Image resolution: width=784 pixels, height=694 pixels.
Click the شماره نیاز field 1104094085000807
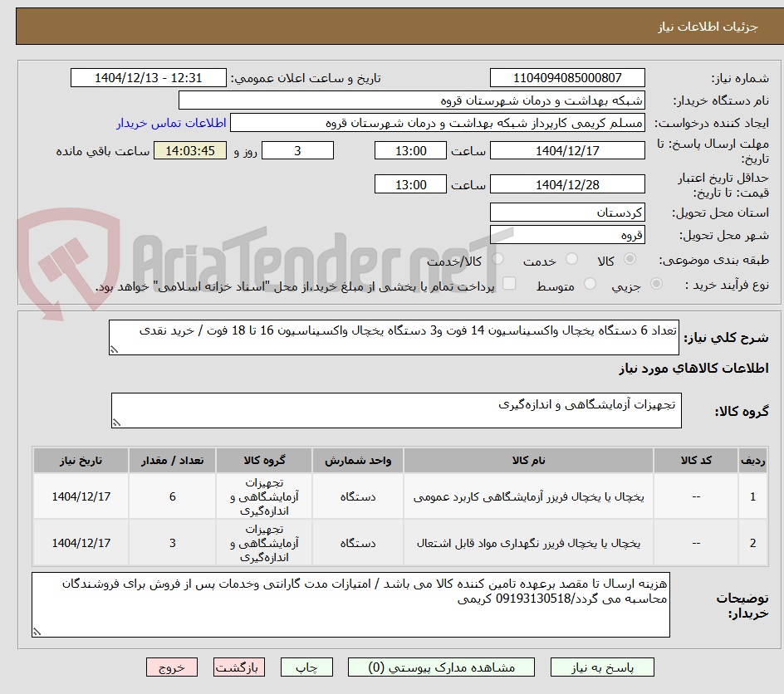tap(567, 78)
